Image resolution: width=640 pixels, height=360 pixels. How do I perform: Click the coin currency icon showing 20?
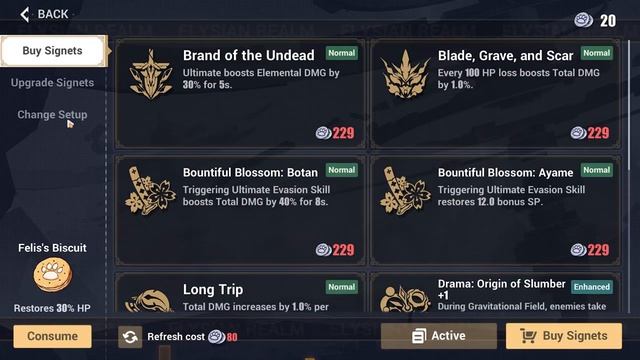(583, 20)
